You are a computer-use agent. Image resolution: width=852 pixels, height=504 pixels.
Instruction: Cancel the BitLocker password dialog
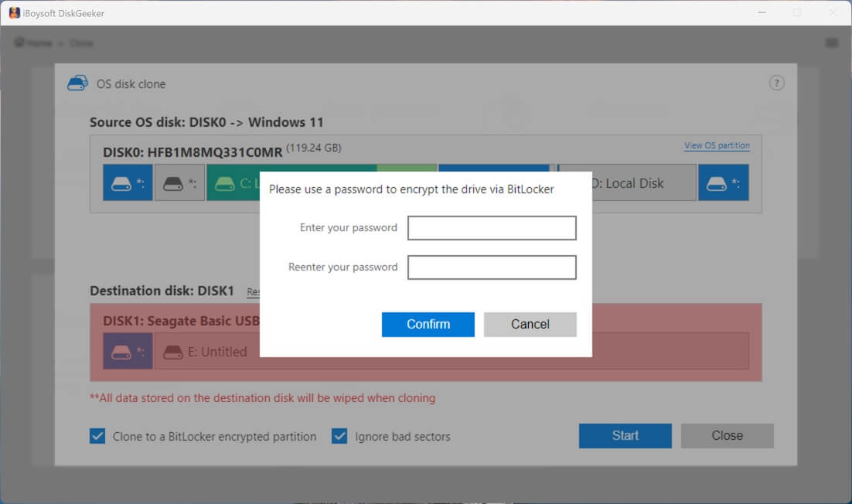tap(530, 324)
